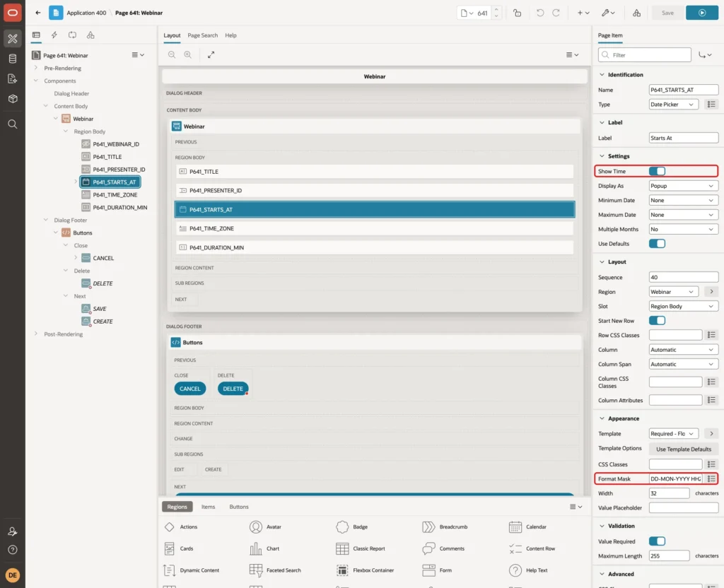Open the Help question mark icon
Image resolution: width=724 pixels, height=588 pixels.
click(x=13, y=550)
